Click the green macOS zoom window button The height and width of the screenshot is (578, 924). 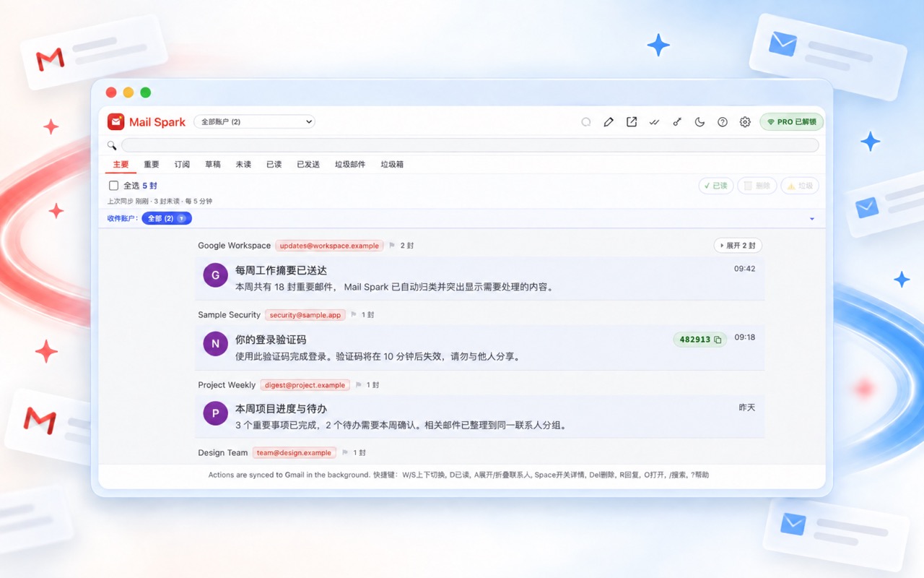coord(146,92)
